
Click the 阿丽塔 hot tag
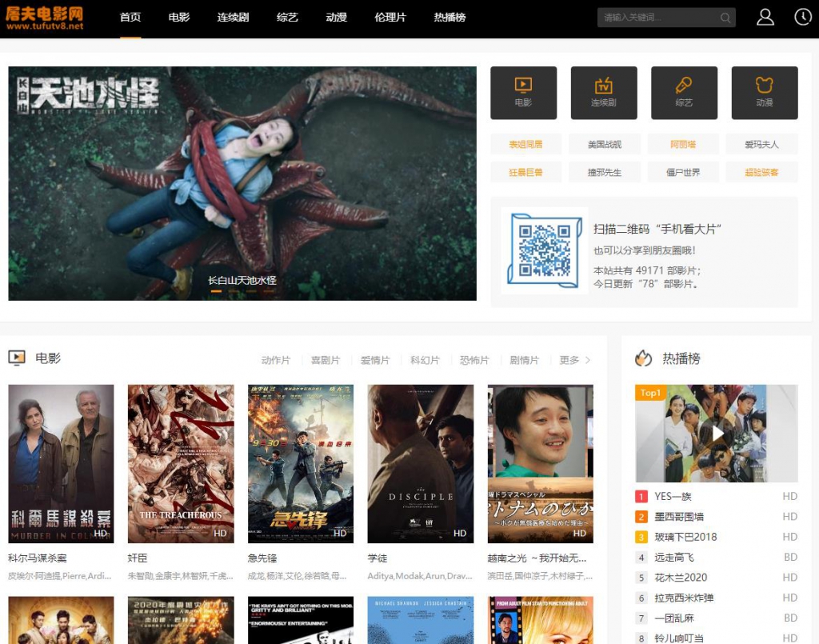(683, 144)
